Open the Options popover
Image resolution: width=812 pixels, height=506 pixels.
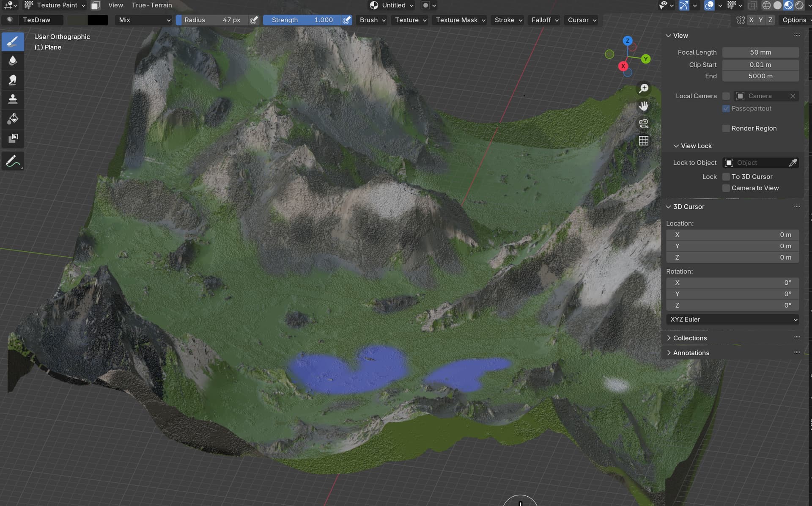[796, 20]
